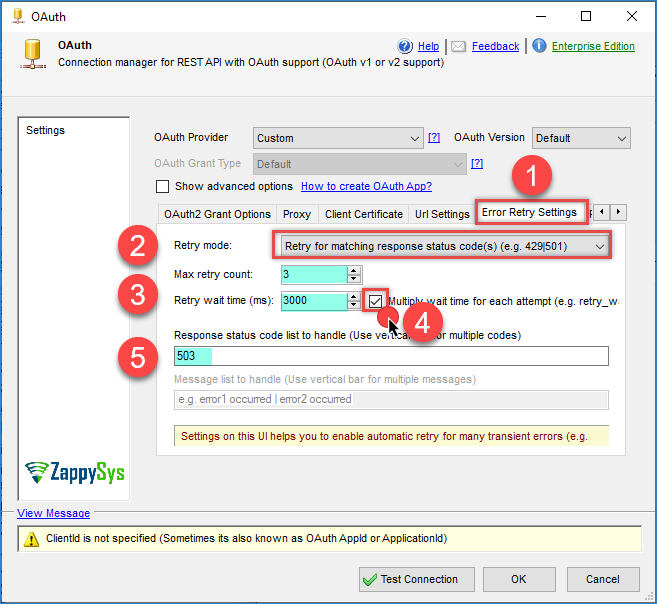
Task: Click the Feedback envelope icon
Action: [x=458, y=46]
